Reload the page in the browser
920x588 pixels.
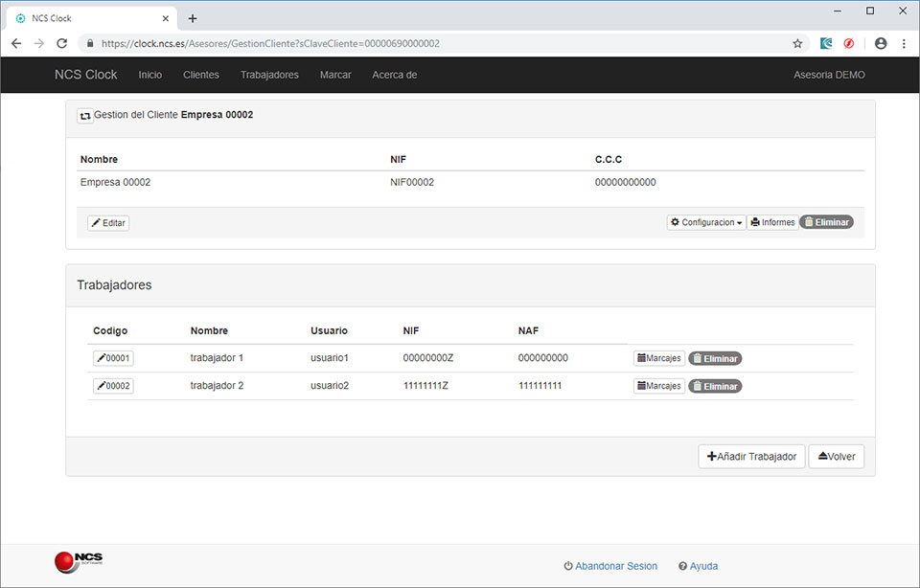[62, 43]
